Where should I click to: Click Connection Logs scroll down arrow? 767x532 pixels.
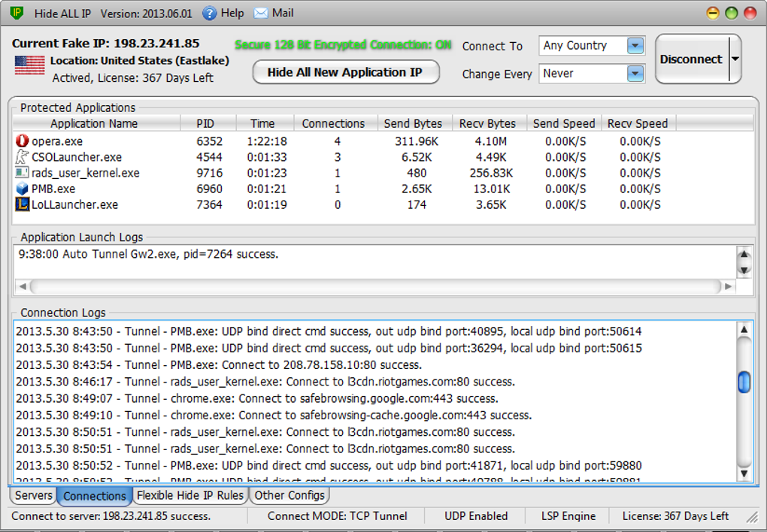point(744,473)
